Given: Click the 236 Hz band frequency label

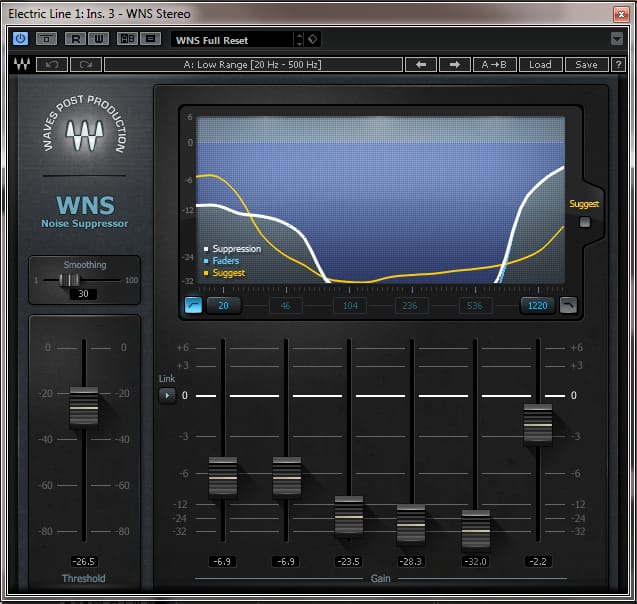Looking at the screenshot, I should point(410,305).
